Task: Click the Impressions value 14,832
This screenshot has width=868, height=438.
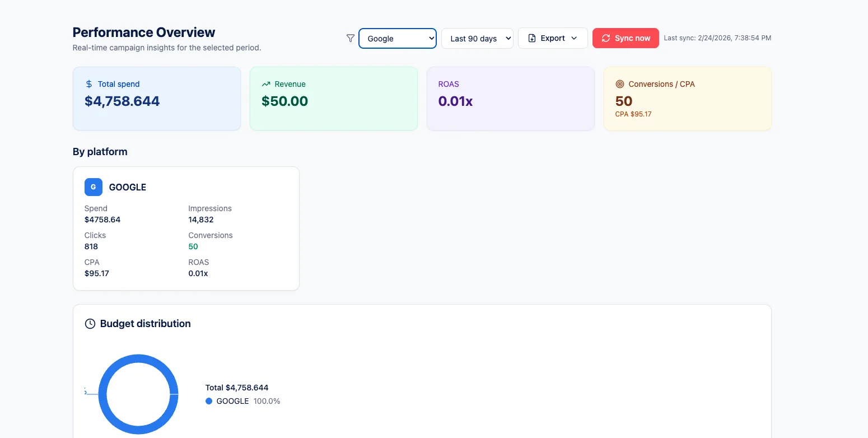Action: (x=201, y=220)
